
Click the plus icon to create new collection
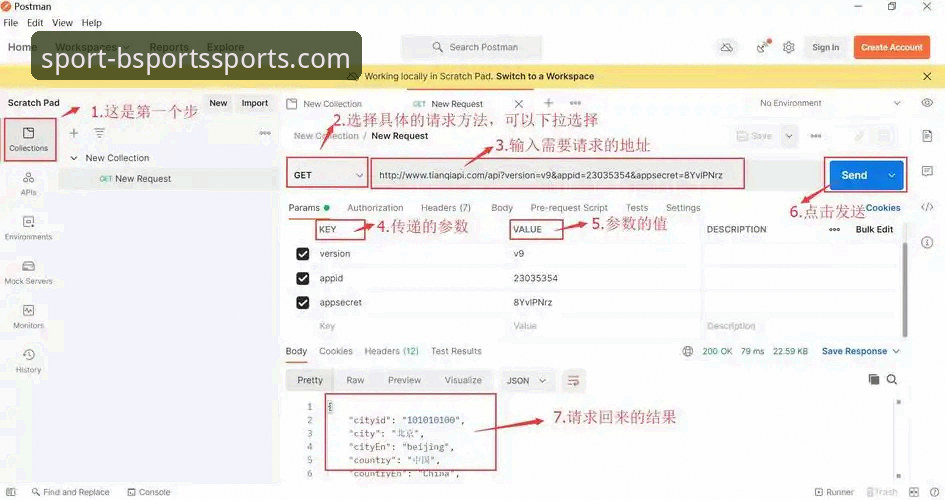tap(74, 133)
